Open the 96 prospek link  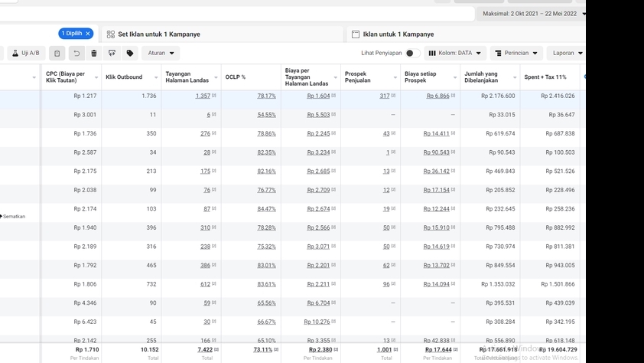click(386, 284)
